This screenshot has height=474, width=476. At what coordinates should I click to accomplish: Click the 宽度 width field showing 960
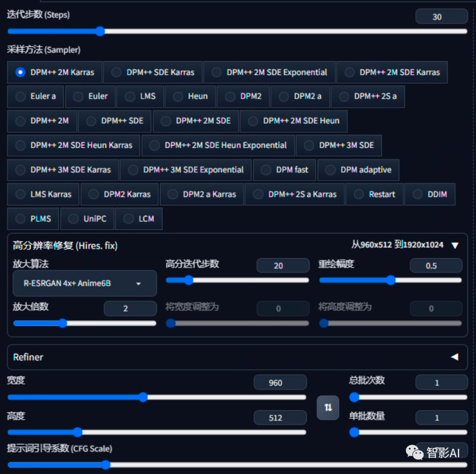280,382
